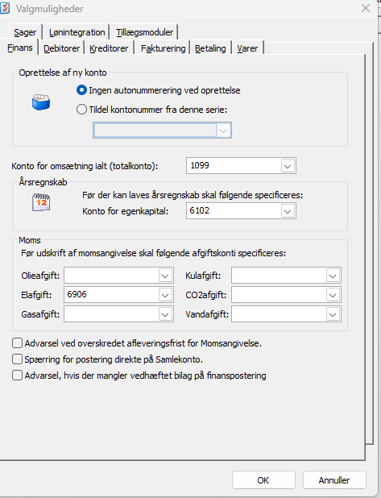Click the calendar icon in Årsregnskab
The height and width of the screenshot is (498, 381).
pyautogui.click(x=41, y=202)
